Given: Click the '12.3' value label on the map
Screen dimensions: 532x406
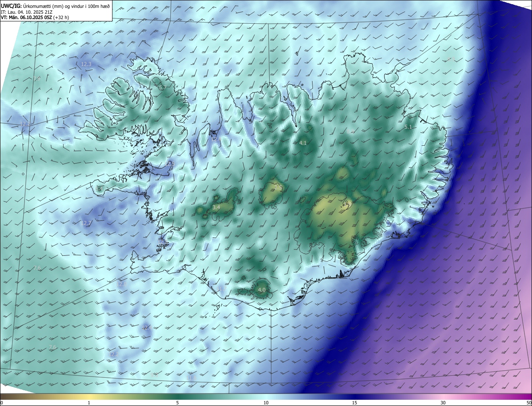Looking at the screenshot, I should tap(86, 64).
